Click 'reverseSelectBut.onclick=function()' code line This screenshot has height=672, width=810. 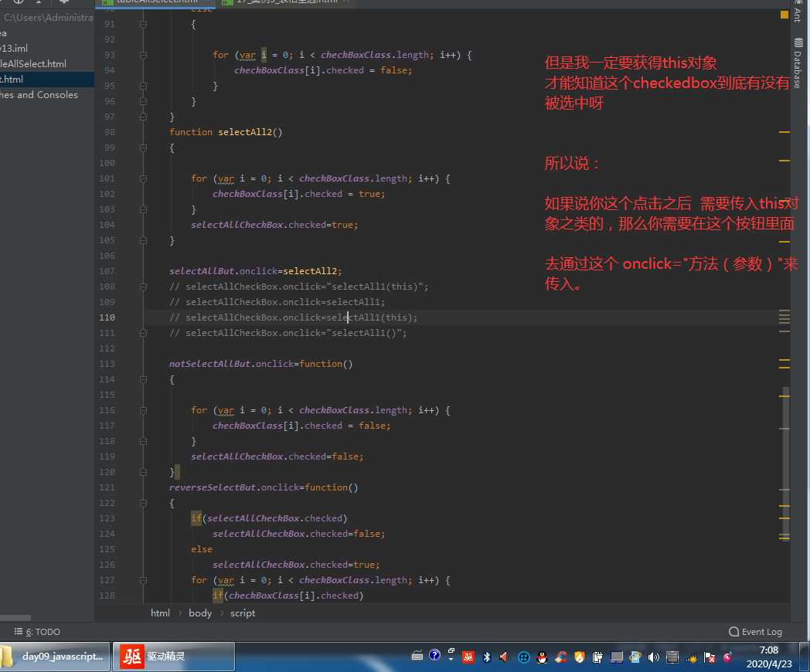tap(264, 487)
